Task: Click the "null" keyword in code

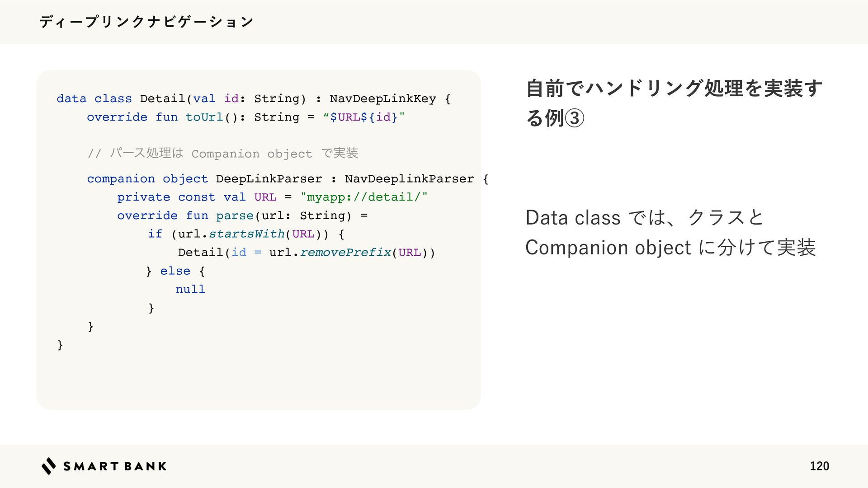Action: click(190, 289)
